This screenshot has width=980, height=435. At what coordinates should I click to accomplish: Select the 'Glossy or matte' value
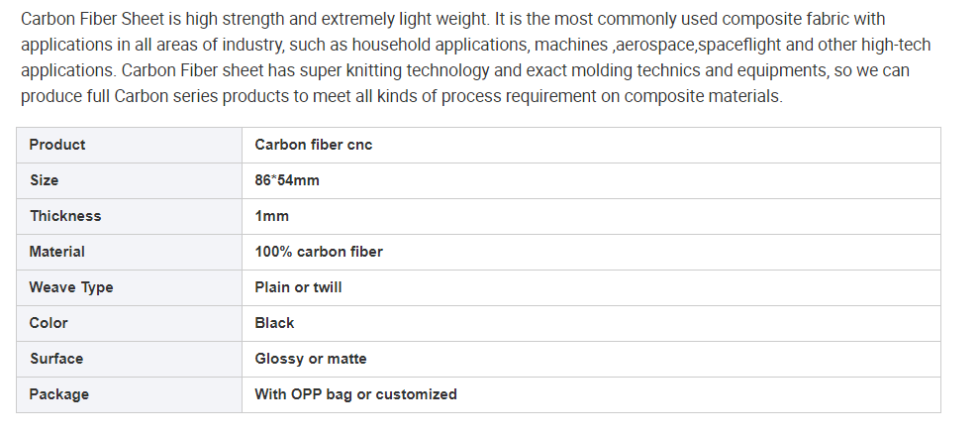[x=311, y=359]
